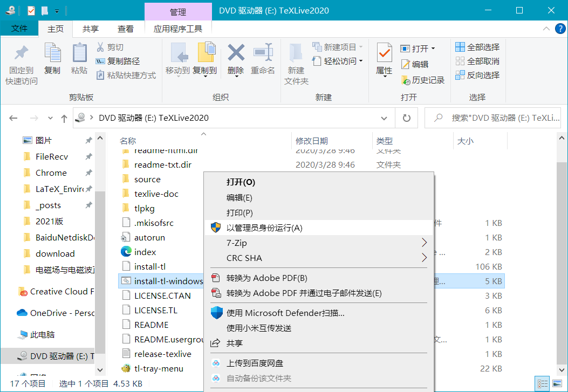
Task: Click the Copy (复制) ribbon icon
Action: 52,61
